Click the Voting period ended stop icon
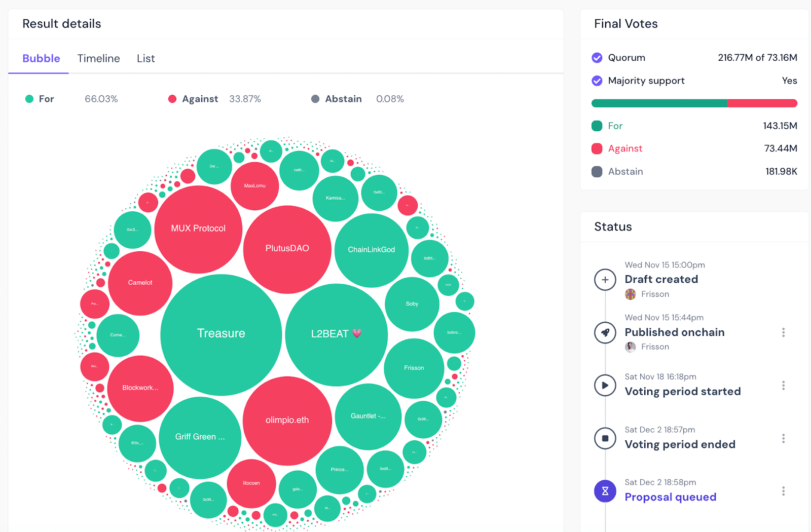This screenshot has width=811, height=532. point(605,438)
